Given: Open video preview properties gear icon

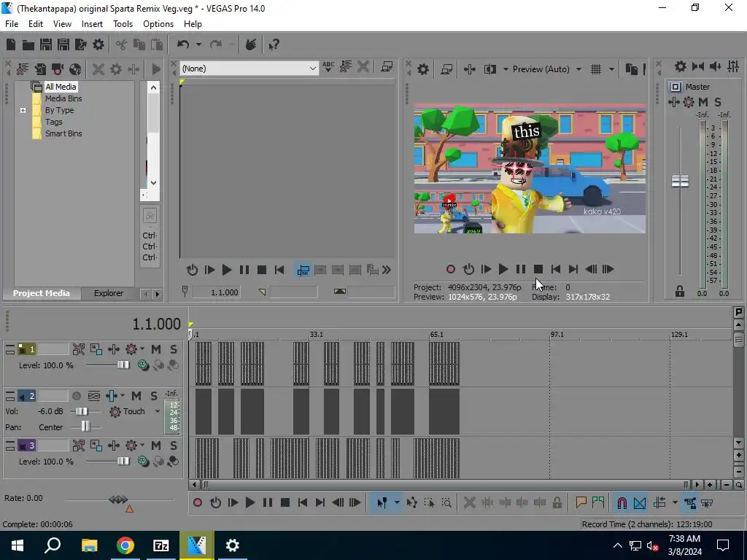Looking at the screenshot, I should [x=423, y=69].
